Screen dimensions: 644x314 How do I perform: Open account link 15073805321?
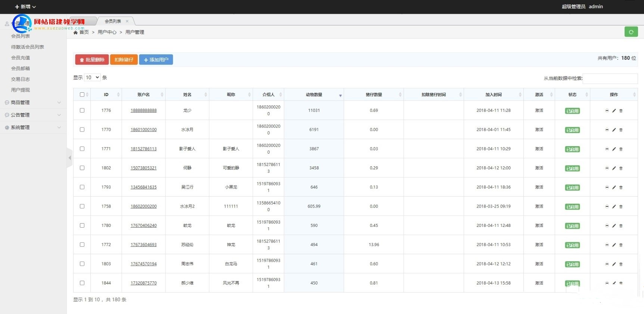144,168
